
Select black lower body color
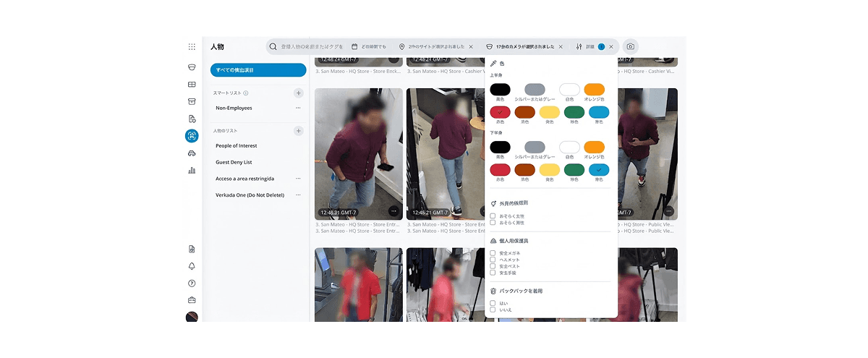[500, 147]
